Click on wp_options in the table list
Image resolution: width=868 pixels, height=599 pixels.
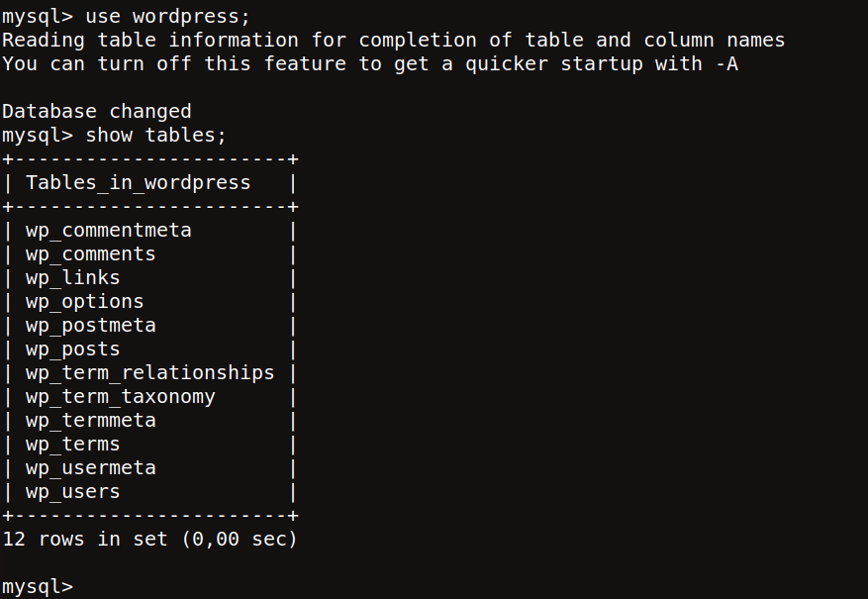[x=85, y=302]
